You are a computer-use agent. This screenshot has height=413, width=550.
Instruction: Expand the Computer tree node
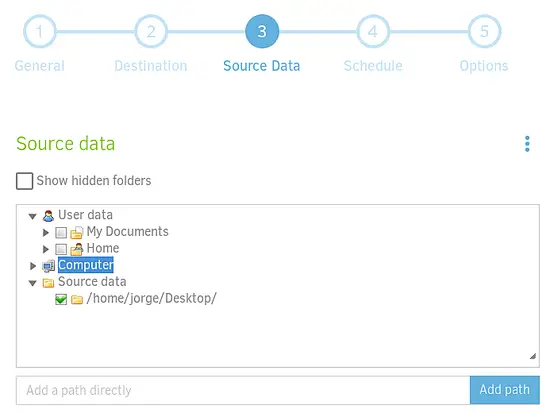(x=33, y=266)
